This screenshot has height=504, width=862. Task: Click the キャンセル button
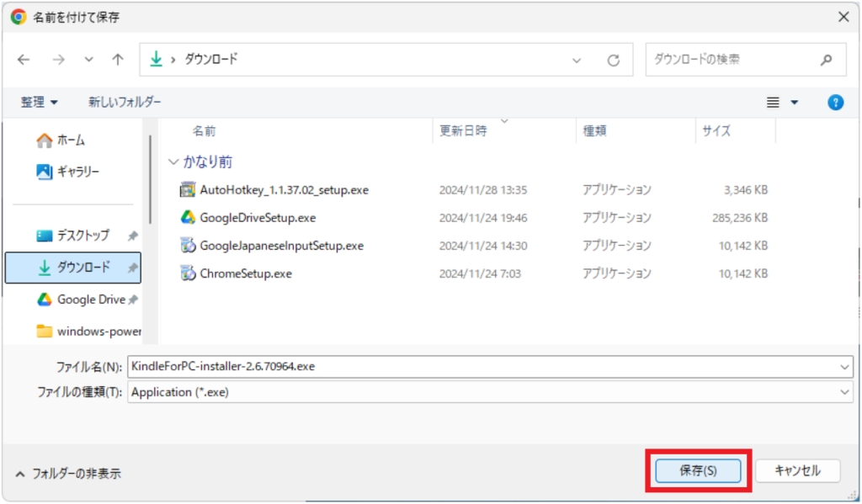click(796, 470)
